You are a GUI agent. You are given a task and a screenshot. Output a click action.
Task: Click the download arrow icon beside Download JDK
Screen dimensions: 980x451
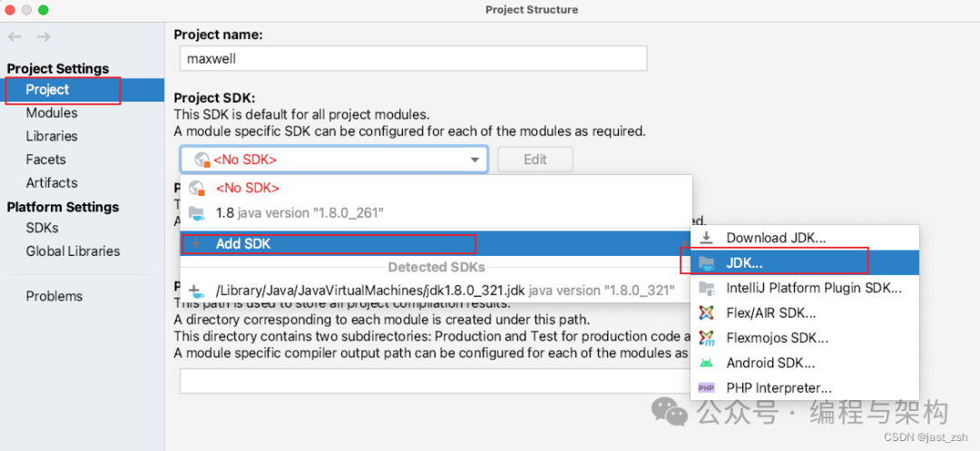click(706, 238)
